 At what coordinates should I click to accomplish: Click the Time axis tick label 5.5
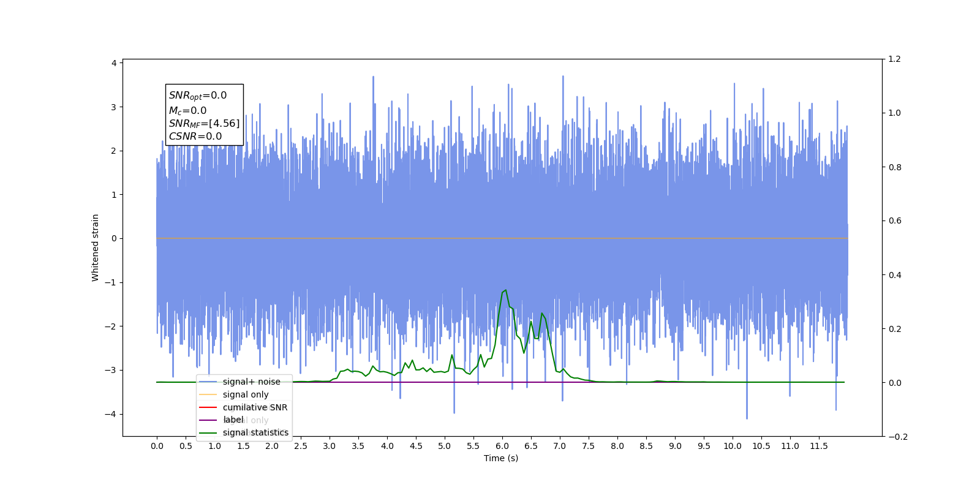(473, 446)
